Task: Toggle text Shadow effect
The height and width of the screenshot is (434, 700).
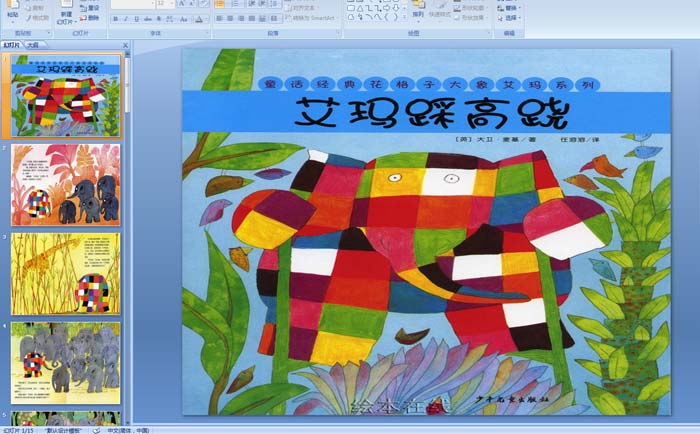Action: pyautogui.click(x=158, y=19)
